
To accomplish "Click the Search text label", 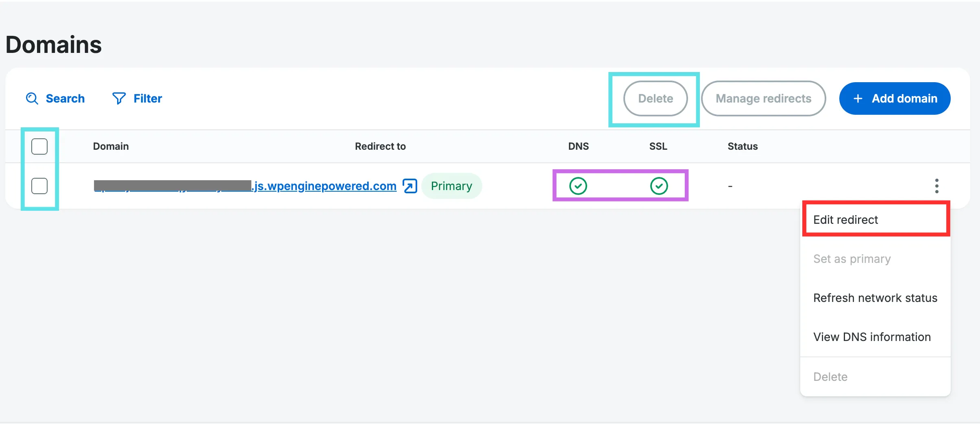I will point(65,98).
